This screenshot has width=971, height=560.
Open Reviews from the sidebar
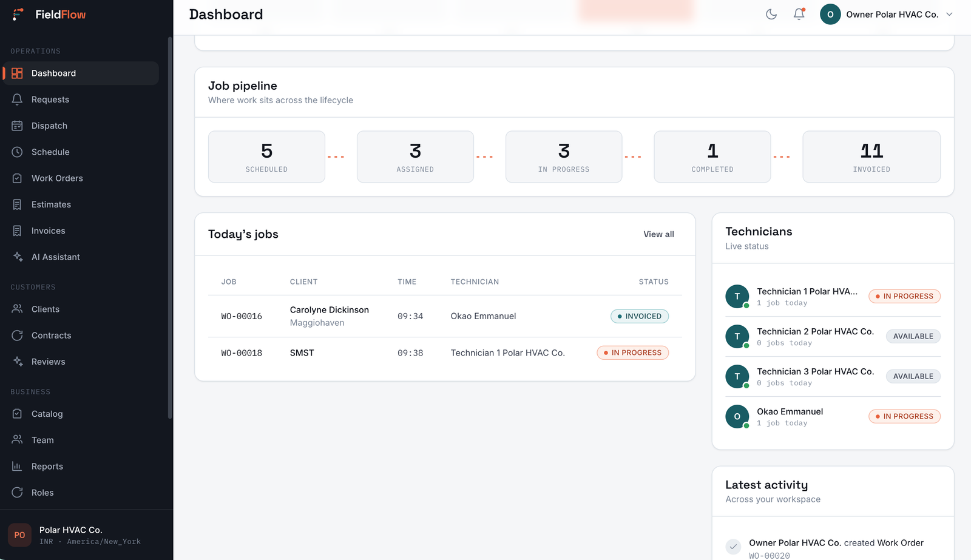click(81, 362)
